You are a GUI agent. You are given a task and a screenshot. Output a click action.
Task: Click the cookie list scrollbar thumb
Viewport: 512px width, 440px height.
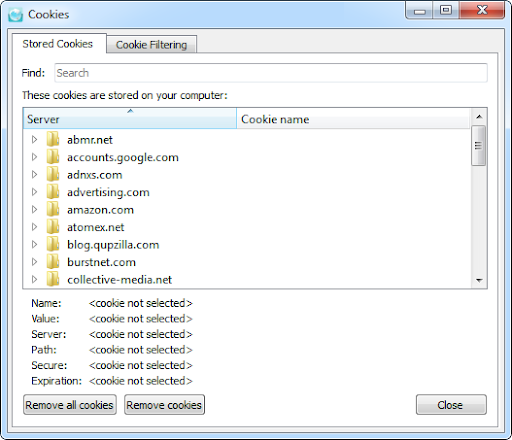tap(479, 145)
